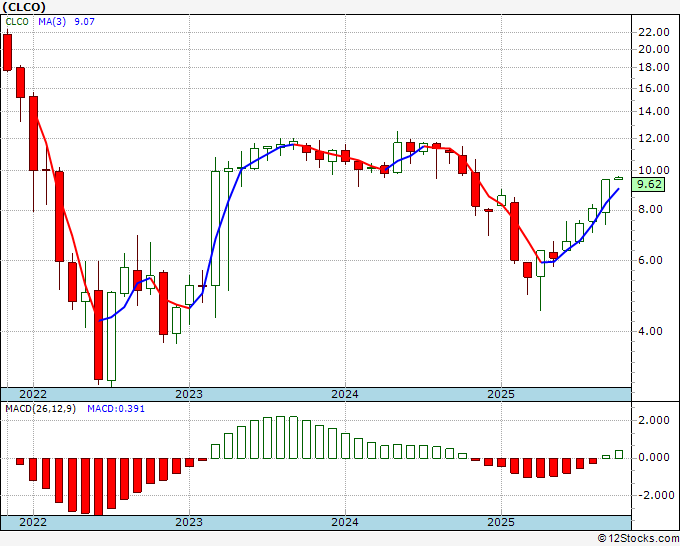Viewport: 680px width, 546px height.
Task: Click the (CLCO) chart title
Action: click(x=24, y=7)
